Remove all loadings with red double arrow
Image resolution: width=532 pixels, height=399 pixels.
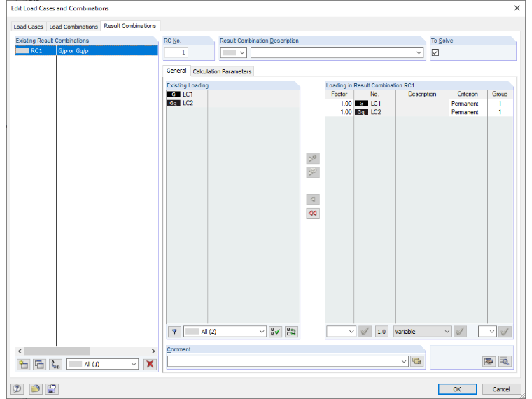click(x=313, y=213)
